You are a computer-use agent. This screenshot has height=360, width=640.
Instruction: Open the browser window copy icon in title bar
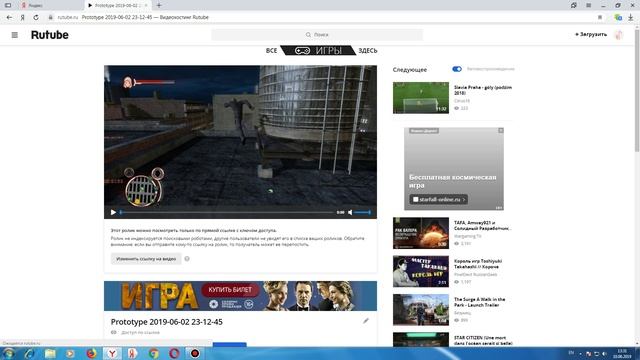point(573,5)
